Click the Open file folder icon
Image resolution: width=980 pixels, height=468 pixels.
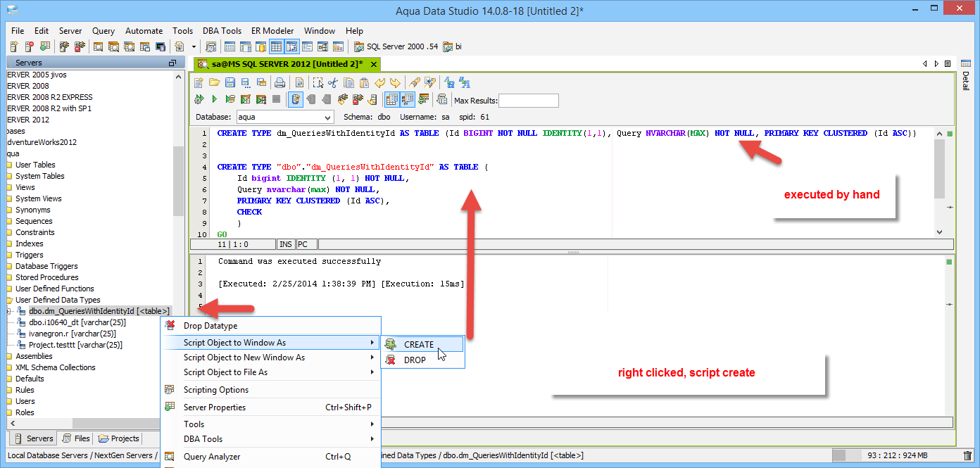coord(214,82)
